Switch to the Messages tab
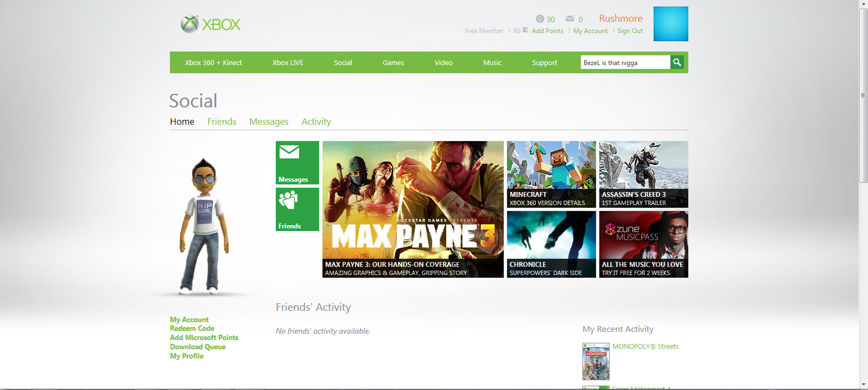 [269, 122]
